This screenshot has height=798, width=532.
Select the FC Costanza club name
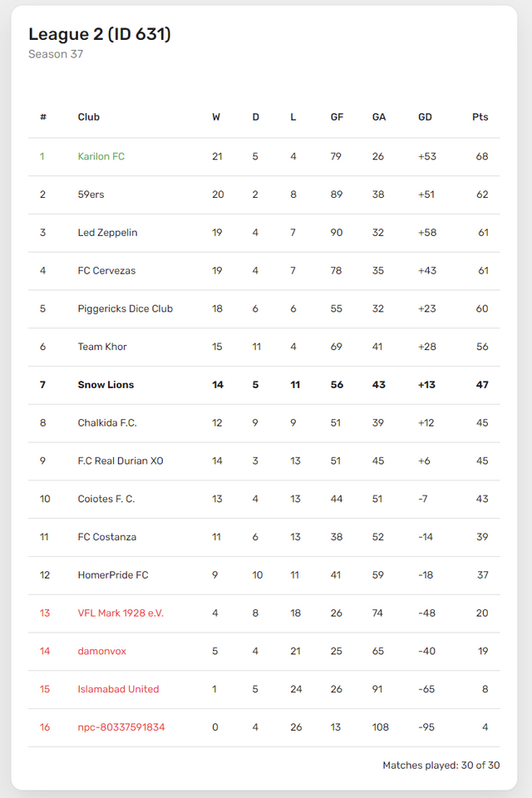[x=107, y=537]
